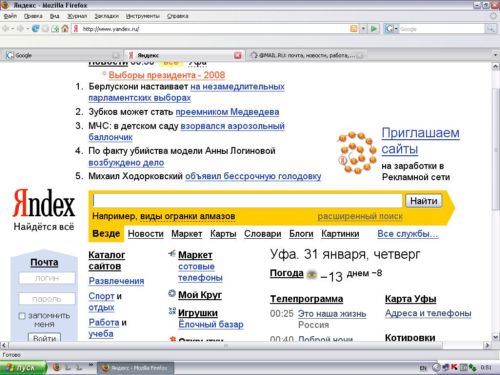Click the Найти search button

tap(424, 201)
